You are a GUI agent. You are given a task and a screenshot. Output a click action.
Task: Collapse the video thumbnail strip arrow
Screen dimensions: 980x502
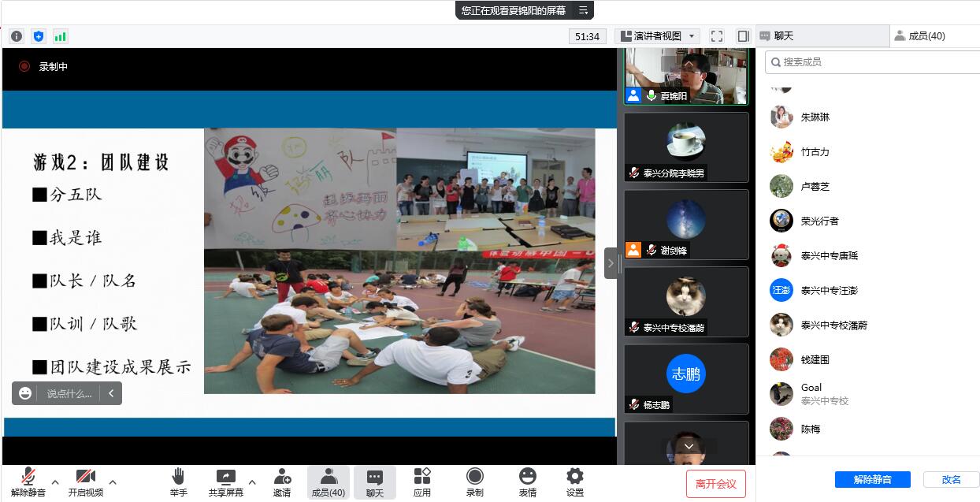point(611,263)
